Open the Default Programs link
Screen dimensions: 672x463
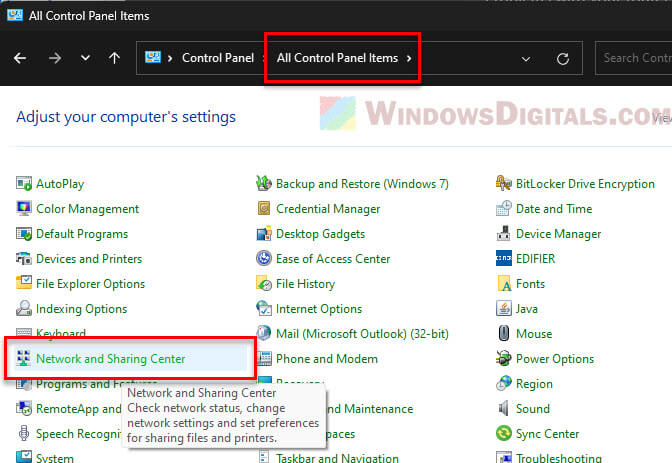tap(82, 234)
